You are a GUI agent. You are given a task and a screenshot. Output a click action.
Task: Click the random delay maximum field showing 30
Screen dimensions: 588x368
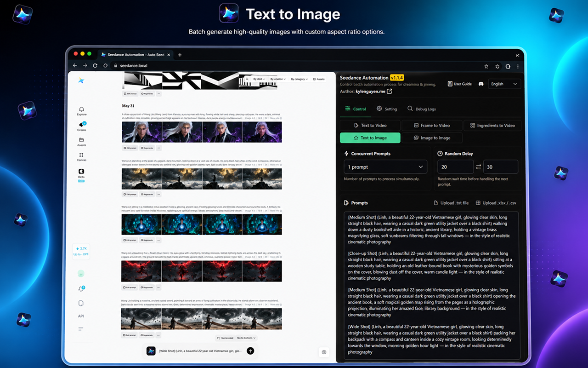(500, 167)
